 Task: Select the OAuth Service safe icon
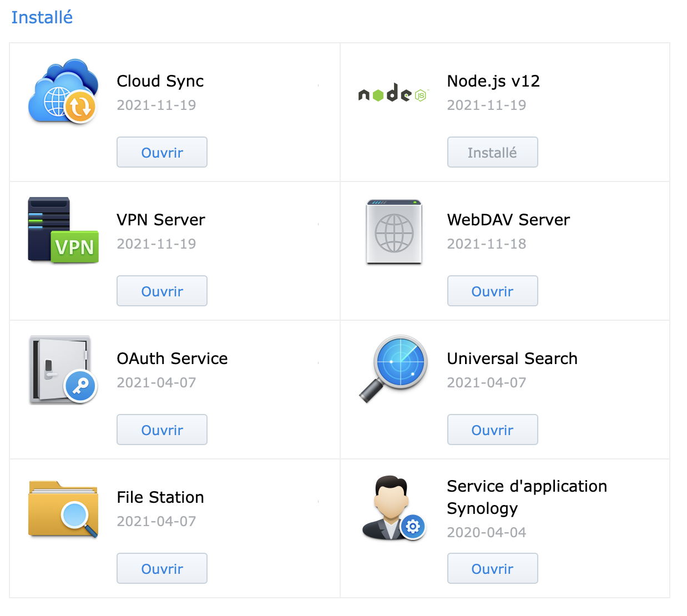pyautogui.click(x=63, y=370)
